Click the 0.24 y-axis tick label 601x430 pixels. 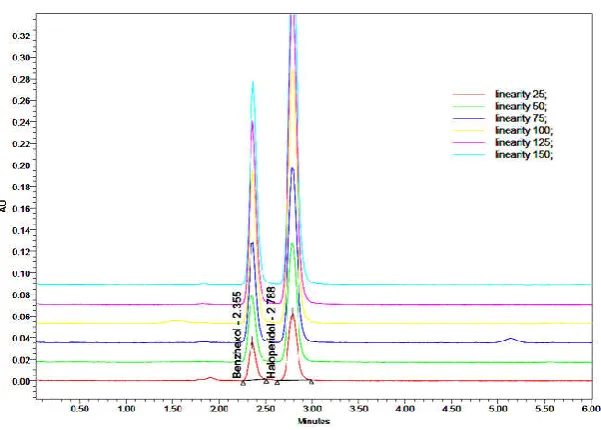point(20,122)
